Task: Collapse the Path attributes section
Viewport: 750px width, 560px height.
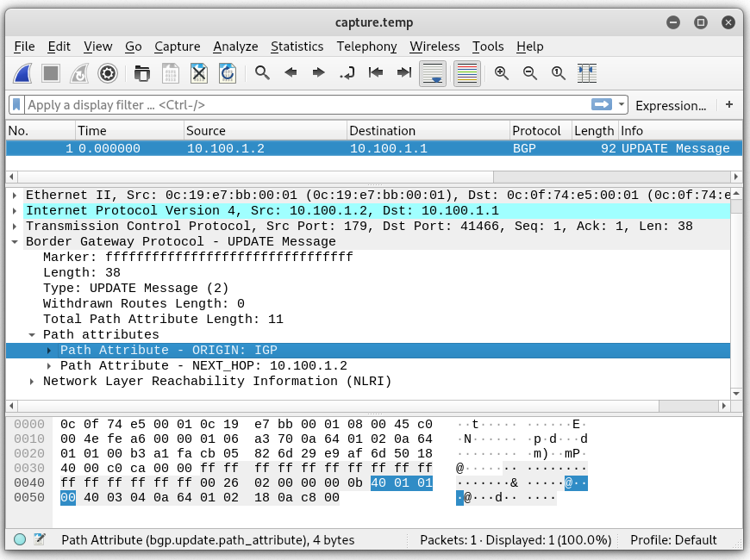Action: [32, 335]
